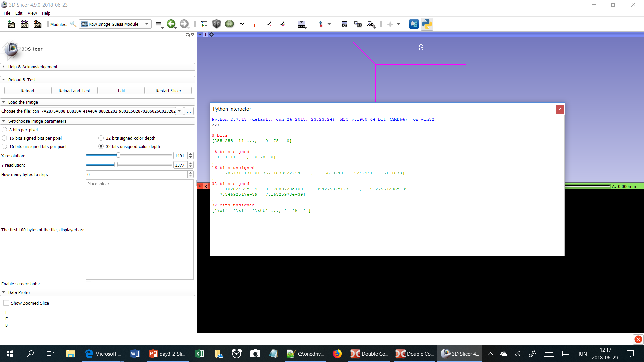Select the 32 bits unsigned color depth radio
Screen dimensions: 644x362
tap(101, 146)
